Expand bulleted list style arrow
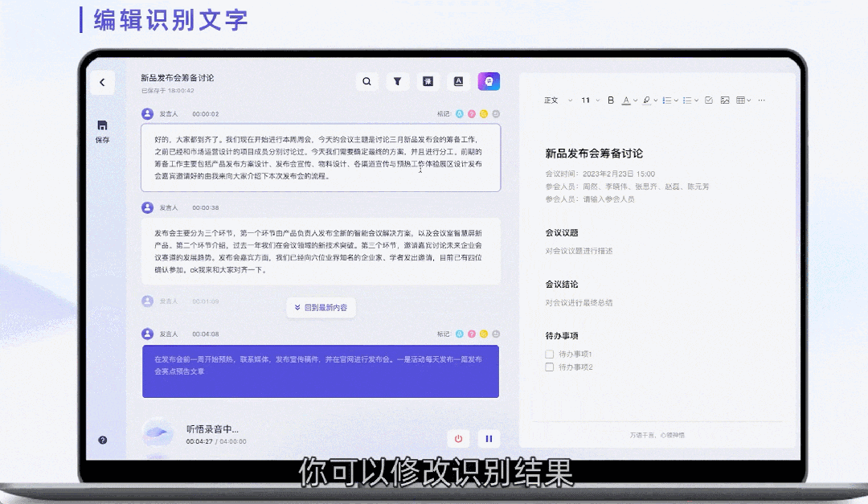Viewport: 868px width, 504px height. click(696, 100)
